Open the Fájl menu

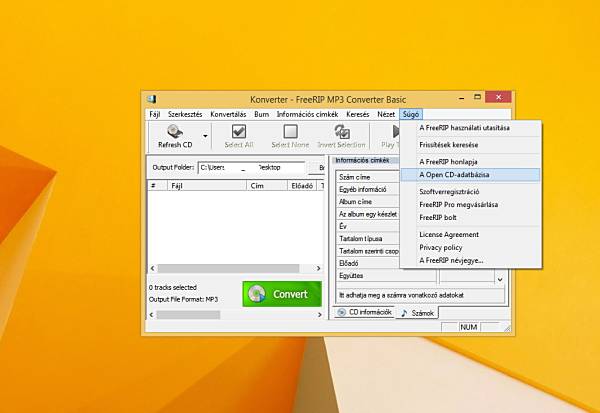point(155,114)
